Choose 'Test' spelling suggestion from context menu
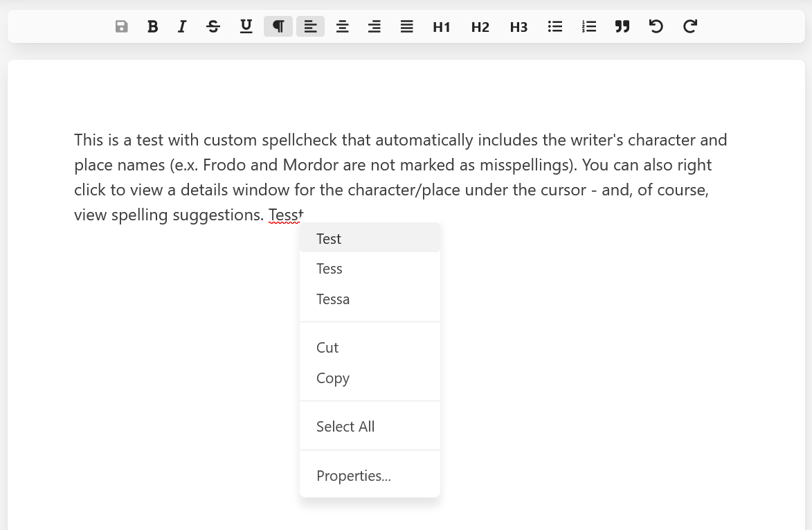812x530 pixels. [329, 238]
